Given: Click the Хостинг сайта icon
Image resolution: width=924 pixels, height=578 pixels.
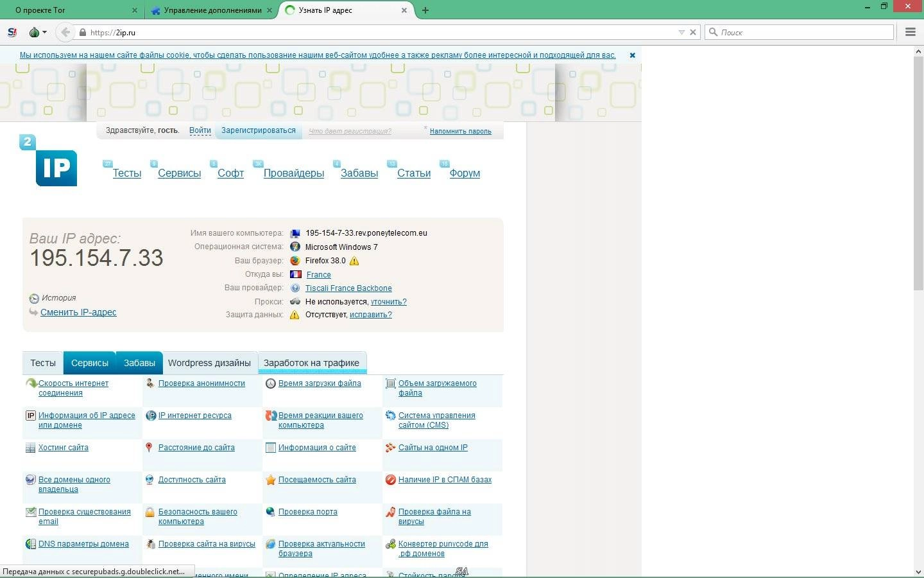Looking at the screenshot, I should (x=30, y=448).
